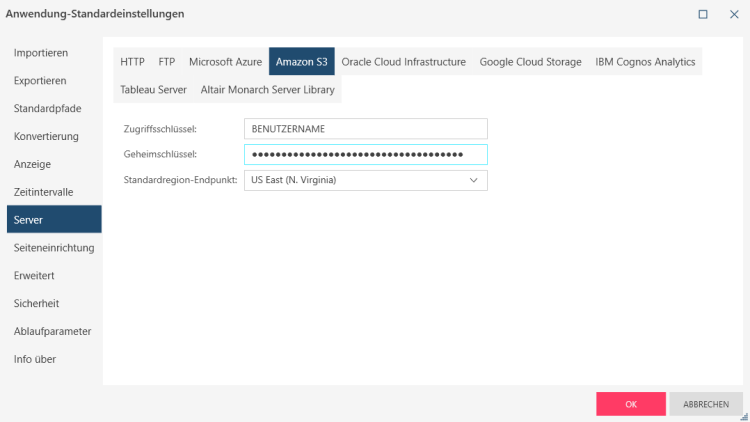Screen dimensions: 750x422
Task: Maximize the settings dialog window
Action: (703, 14)
